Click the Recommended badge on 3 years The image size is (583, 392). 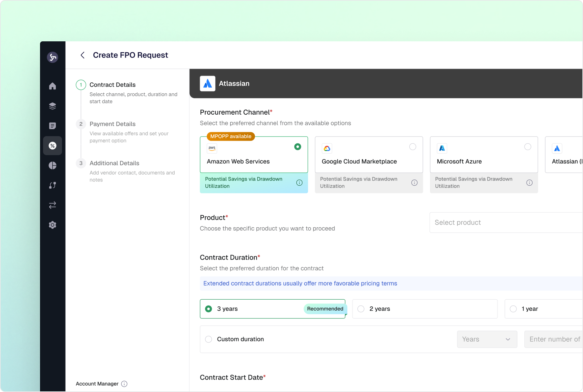click(325, 309)
